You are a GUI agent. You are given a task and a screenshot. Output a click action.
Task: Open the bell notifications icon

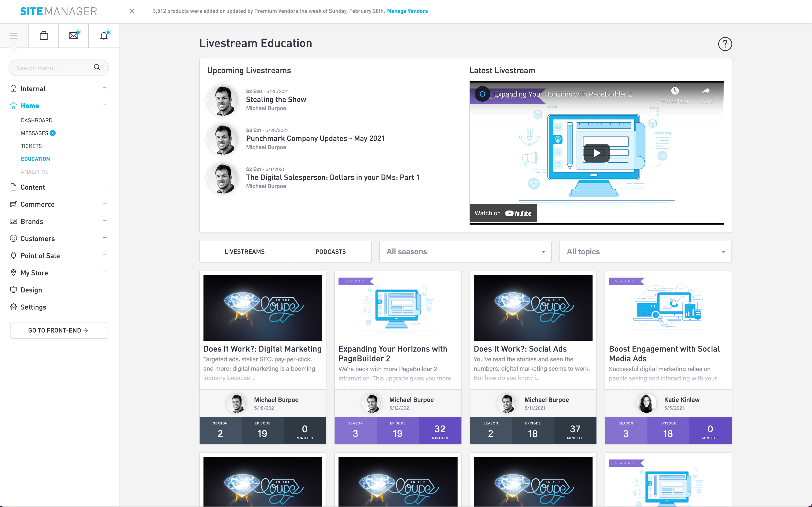point(104,35)
